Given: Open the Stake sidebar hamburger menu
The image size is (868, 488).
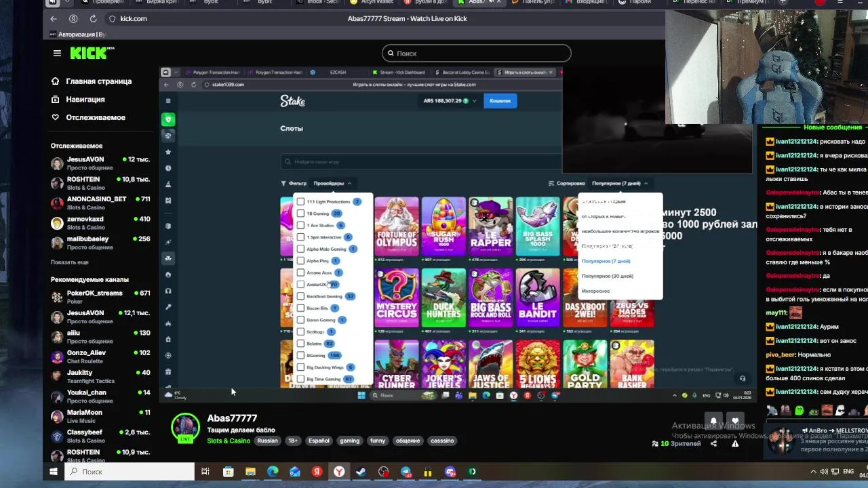Looking at the screenshot, I should [x=168, y=101].
